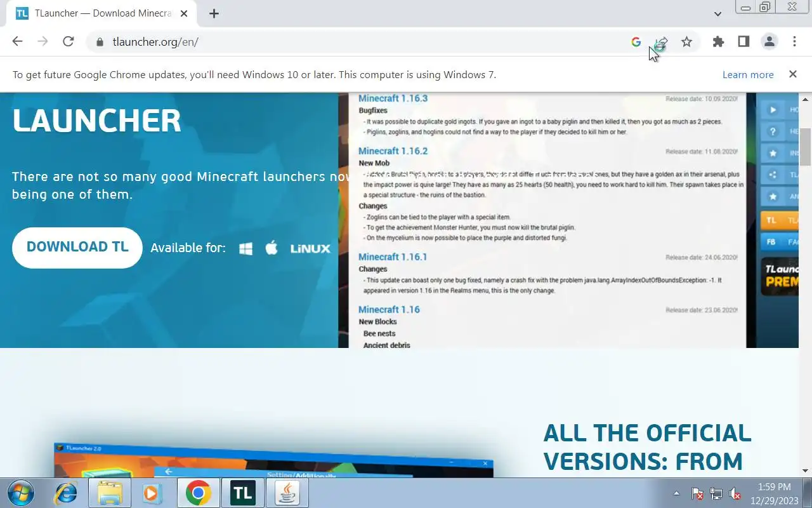This screenshot has width=812, height=508.
Task: Click the Minecraft 1.16.2 heading
Action: pyautogui.click(x=393, y=151)
